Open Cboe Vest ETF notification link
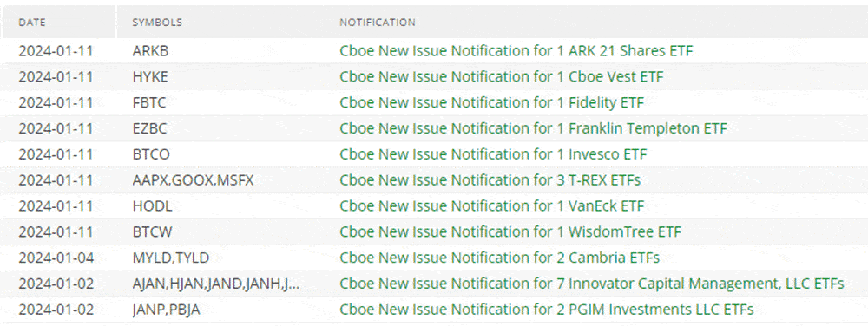Screen dimensions: 868x326 (x=501, y=77)
